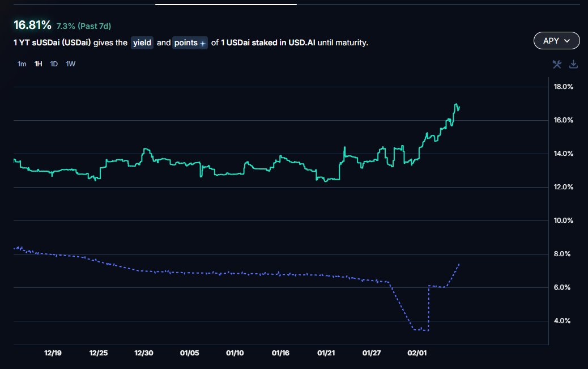Click the 12.0% y-axis label
This screenshot has width=588, height=369.
click(563, 187)
